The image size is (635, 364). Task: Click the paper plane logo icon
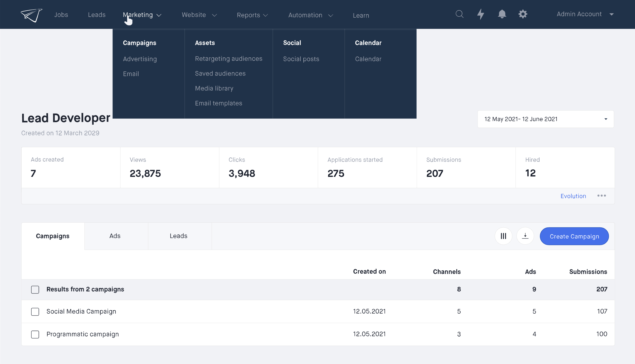[x=31, y=15]
